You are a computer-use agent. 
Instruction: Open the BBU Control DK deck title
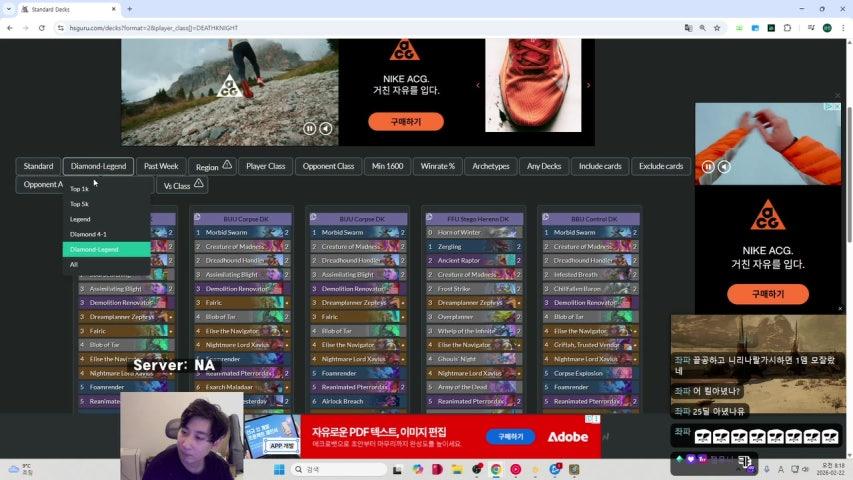click(594, 219)
